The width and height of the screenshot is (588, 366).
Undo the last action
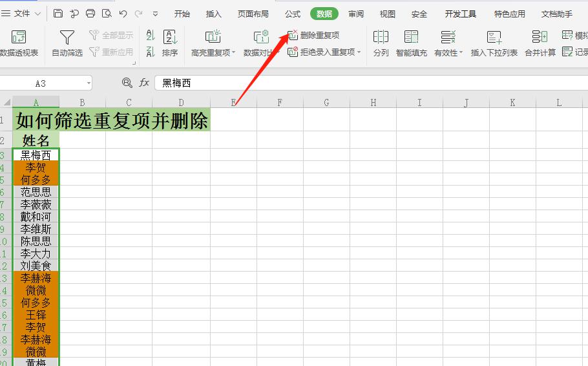[x=123, y=14]
